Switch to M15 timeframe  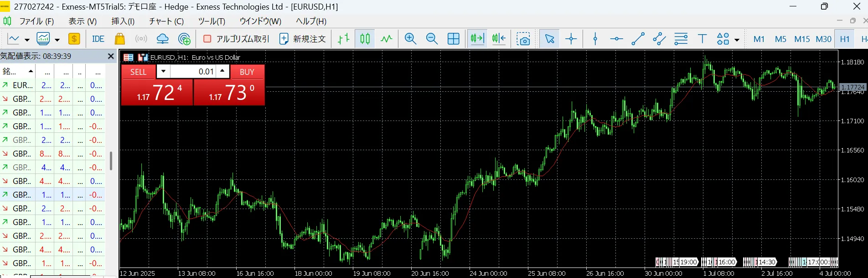(802, 39)
